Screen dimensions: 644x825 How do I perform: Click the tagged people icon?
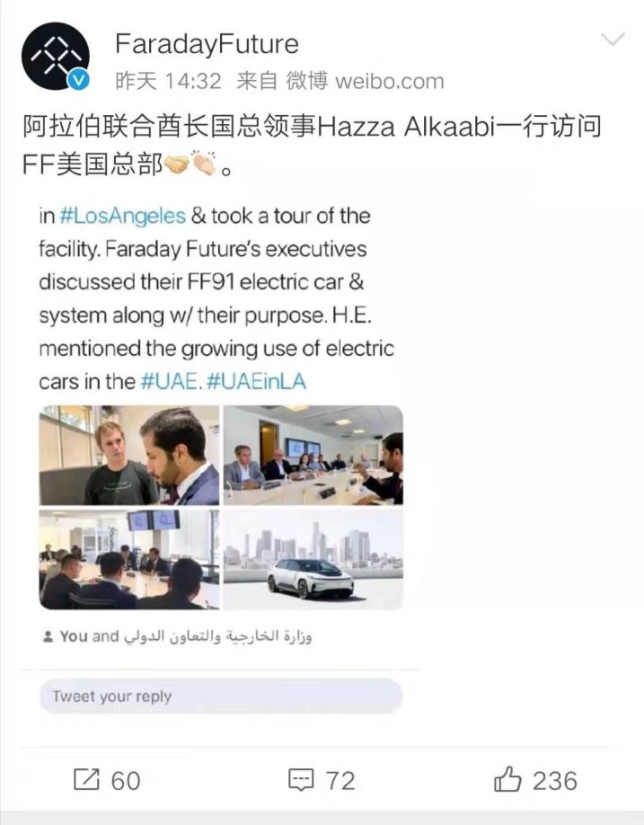pyautogui.click(x=48, y=636)
